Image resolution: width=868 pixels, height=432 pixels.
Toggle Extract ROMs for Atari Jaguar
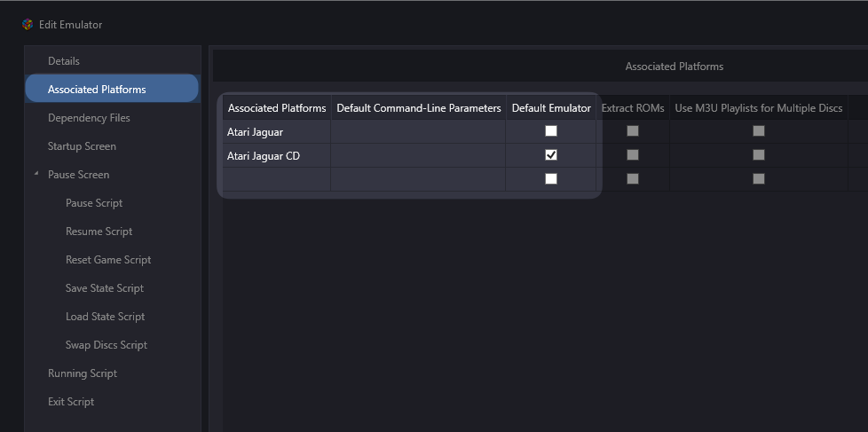point(633,131)
